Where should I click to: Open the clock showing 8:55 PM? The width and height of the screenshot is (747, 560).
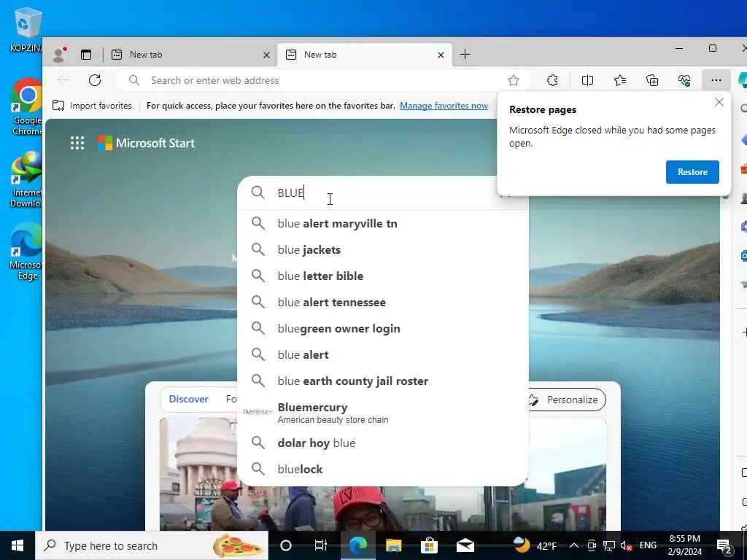(x=684, y=545)
